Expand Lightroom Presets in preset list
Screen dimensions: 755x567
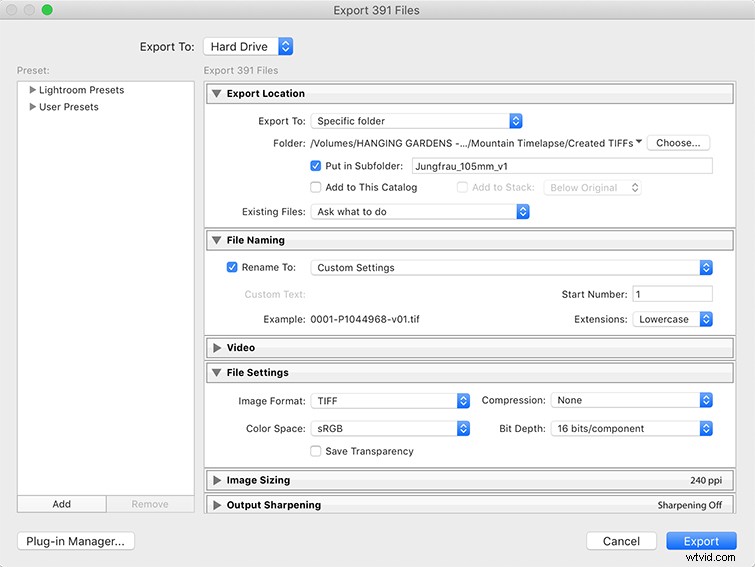point(32,90)
